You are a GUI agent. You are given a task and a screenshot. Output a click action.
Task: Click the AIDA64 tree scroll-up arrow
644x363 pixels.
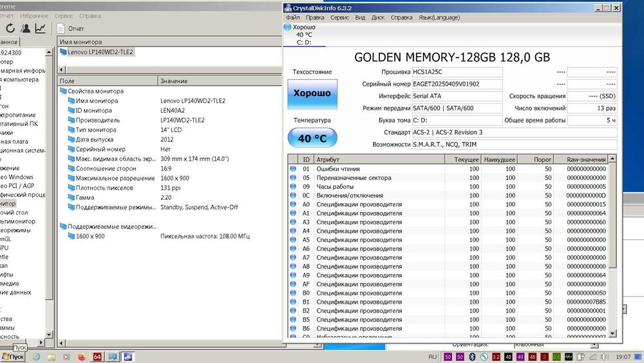pos(49,52)
